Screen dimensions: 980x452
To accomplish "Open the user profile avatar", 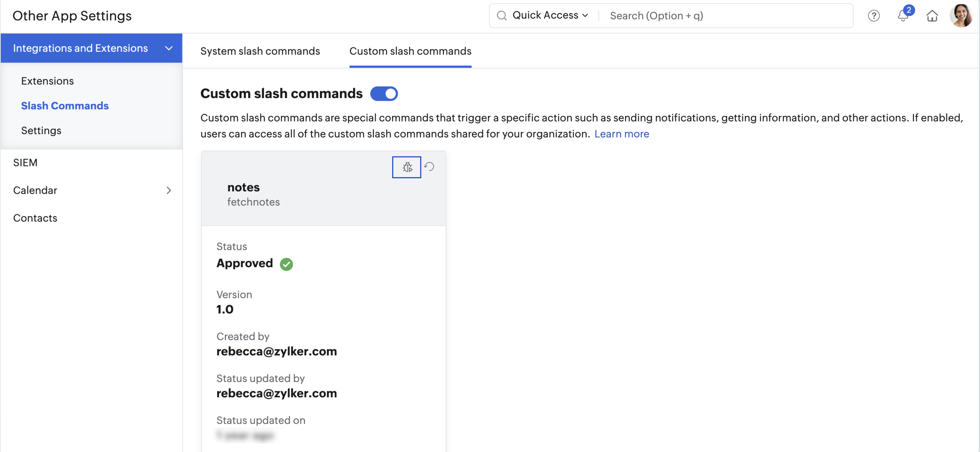I will click(961, 16).
